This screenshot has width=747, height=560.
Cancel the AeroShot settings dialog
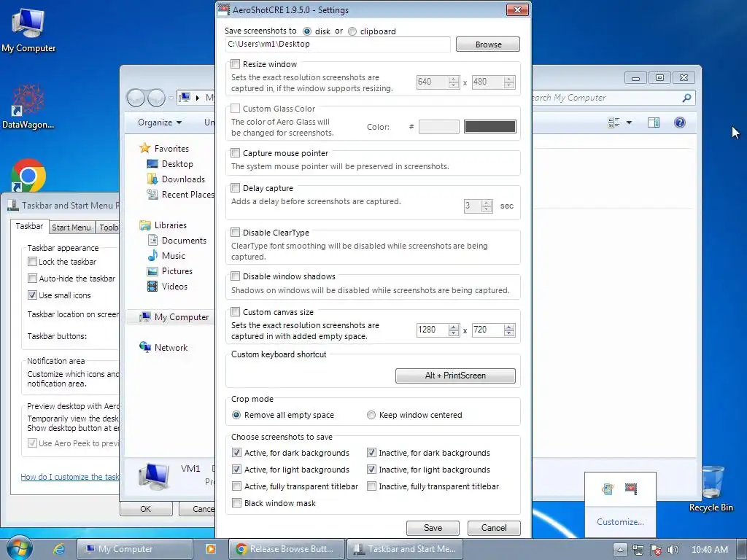(494, 528)
